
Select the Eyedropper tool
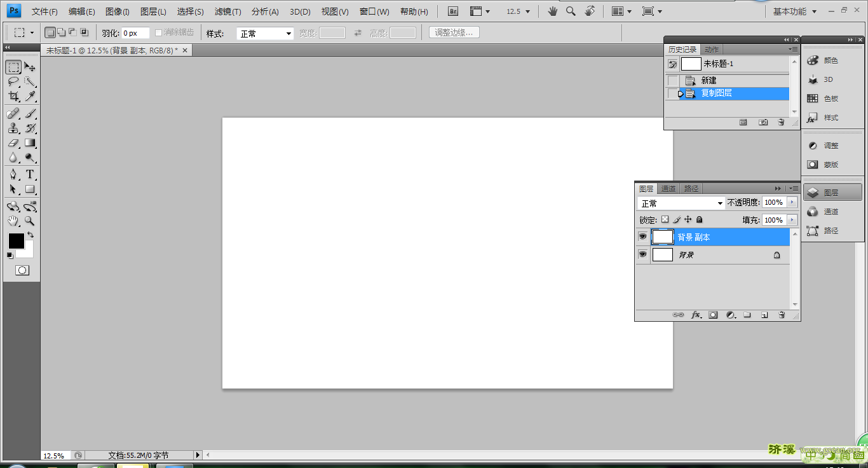click(30, 97)
